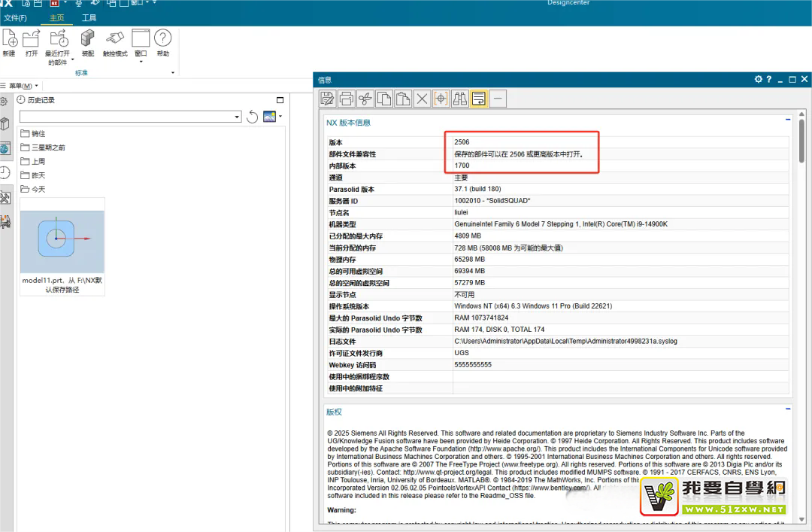Viewport: 812px width, 532px height.
Task: Toggle maximize square in 历史记录 header
Action: pos(280,100)
